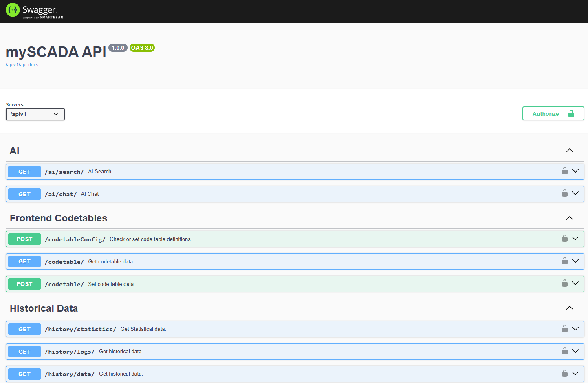Collapse the AI section
Viewport: 588px width, 383px height.
tap(569, 151)
